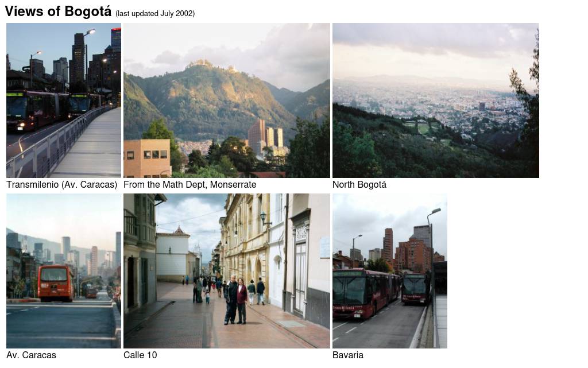Image resolution: width=588 pixels, height=368 pixels.
Task: Click the 'Transmilenio (Av. Caracas)' caption
Action: click(x=62, y=185)
